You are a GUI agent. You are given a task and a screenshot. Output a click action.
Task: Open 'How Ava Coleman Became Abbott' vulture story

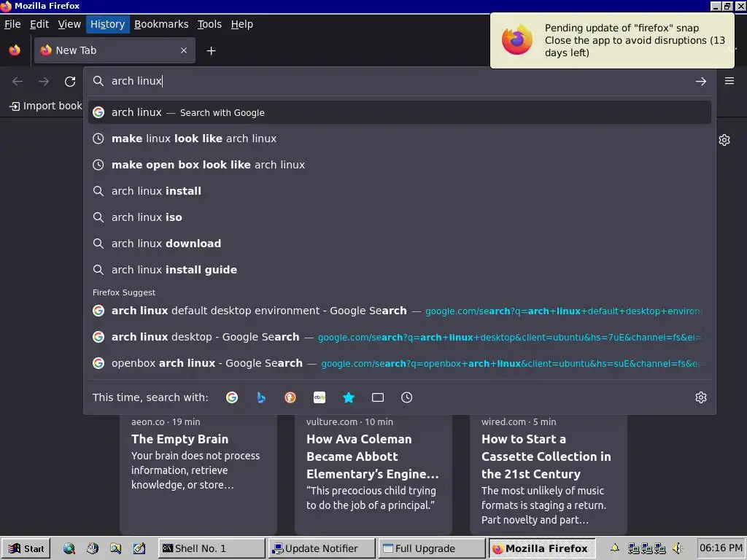[x=373, y=475]
